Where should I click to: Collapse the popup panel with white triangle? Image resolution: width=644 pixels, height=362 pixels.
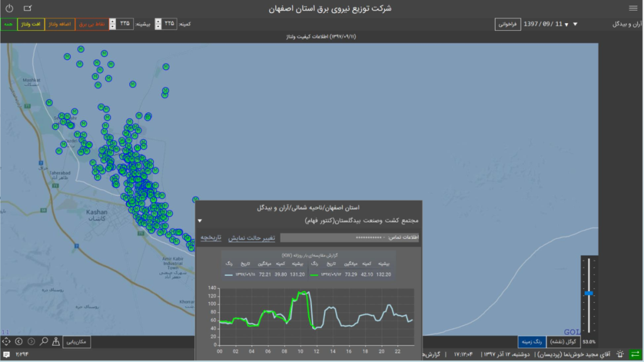pyautogui.click(x=200, y=221)
